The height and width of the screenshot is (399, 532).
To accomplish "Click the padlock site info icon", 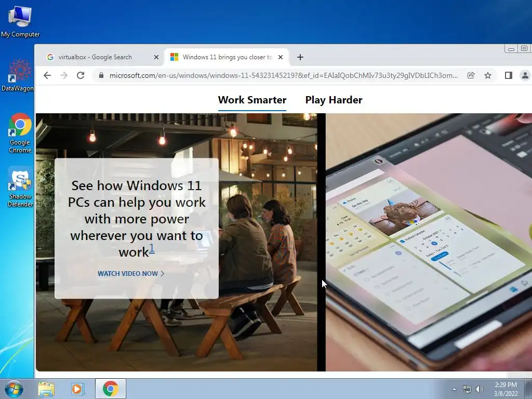I will 101,75.
